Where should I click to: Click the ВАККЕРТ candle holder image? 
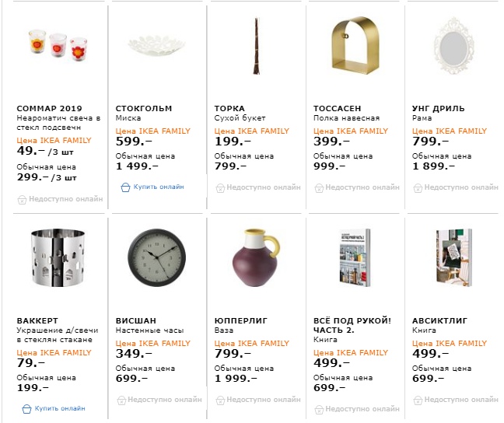pos(54,257)
